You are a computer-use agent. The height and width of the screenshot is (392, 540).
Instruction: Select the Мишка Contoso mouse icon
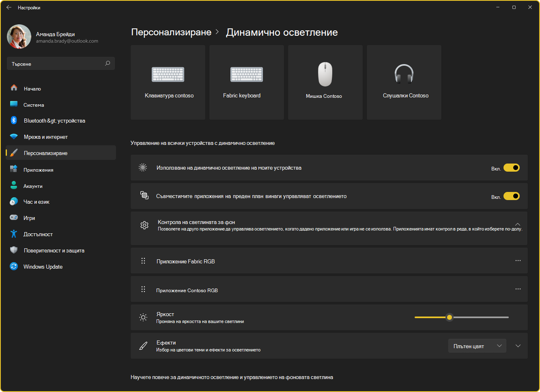pos(325,74)
